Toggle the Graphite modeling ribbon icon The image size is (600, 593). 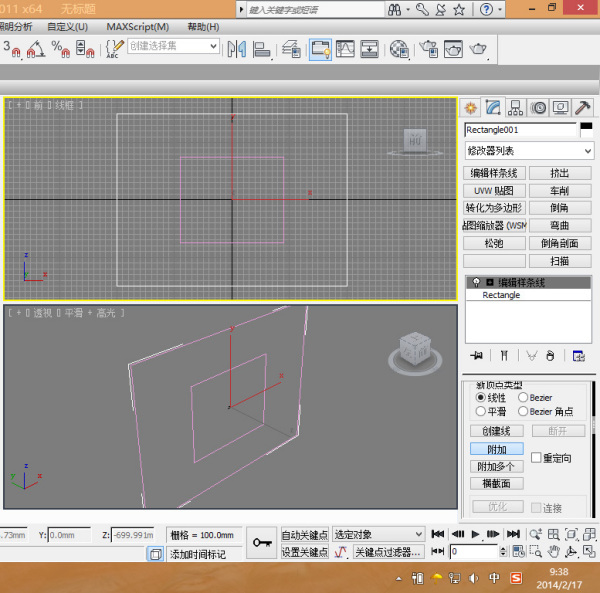point(320,49)
